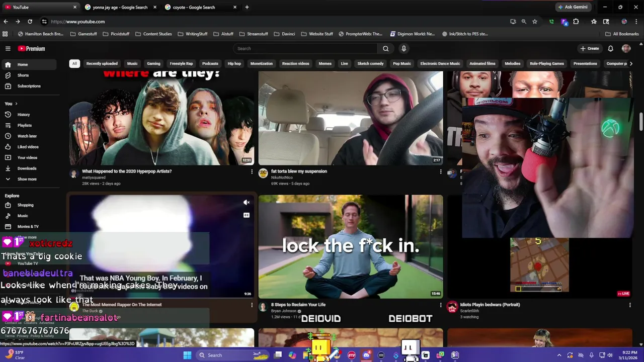This screenshot has width=644, height=362.
Task: Reload the page in browser
Action: 30,22
